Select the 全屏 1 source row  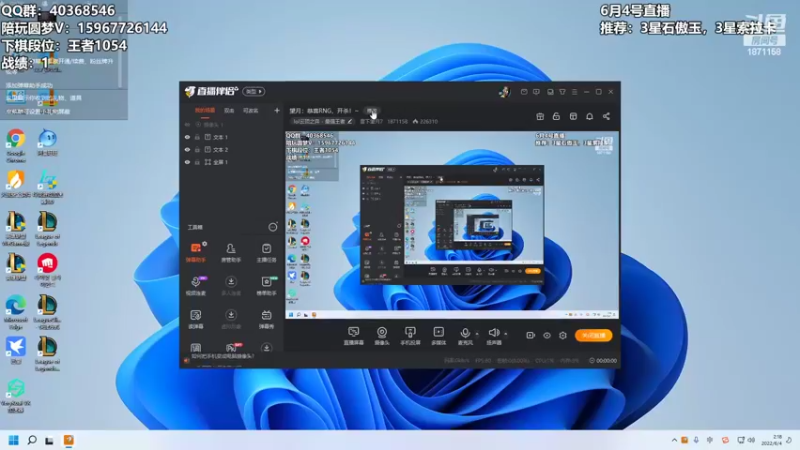point(232,162)
